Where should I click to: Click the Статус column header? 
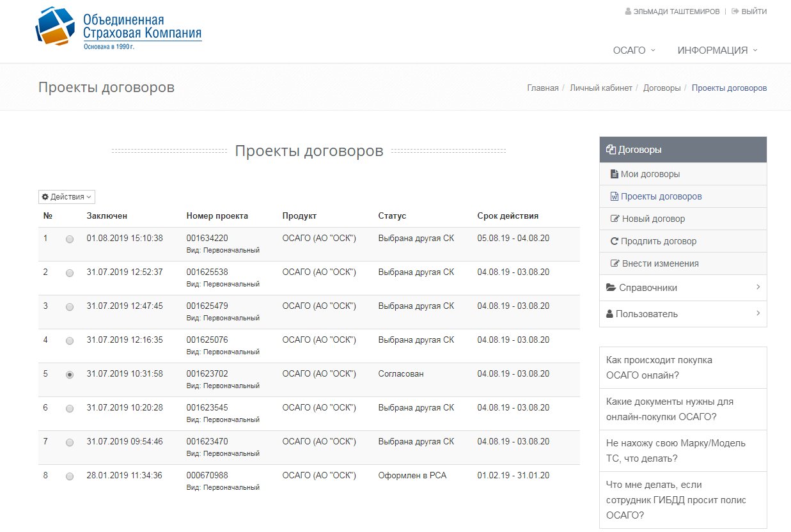coord(392,216)
